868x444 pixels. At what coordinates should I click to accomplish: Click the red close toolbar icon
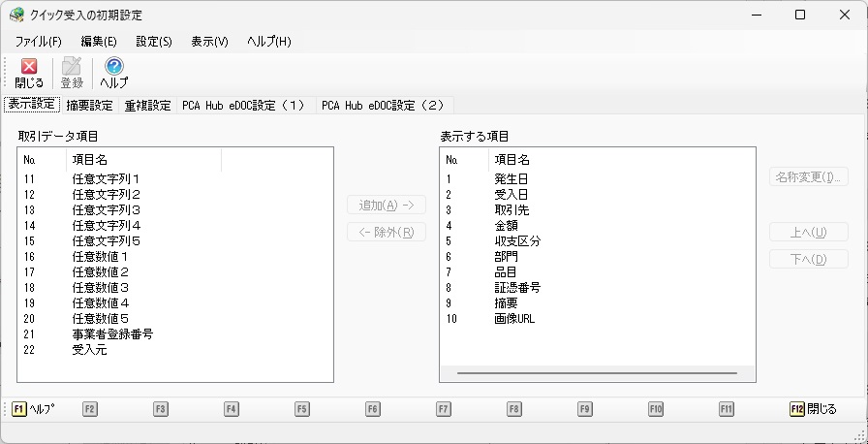point(29,67)
